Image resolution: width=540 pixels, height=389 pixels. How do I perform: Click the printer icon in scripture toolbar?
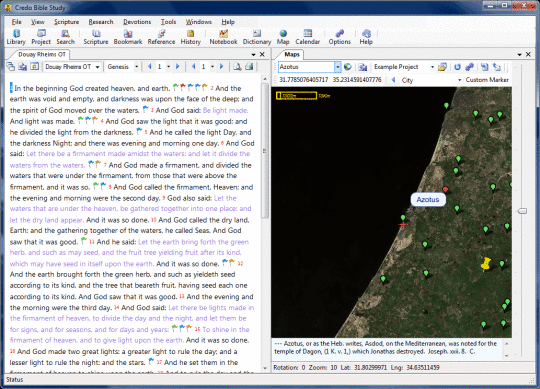coord(249,66)
